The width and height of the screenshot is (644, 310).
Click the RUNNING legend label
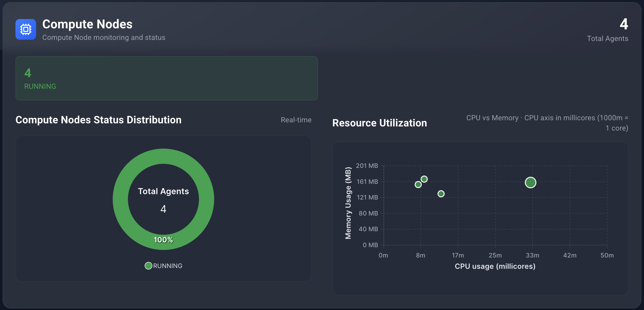168,266
